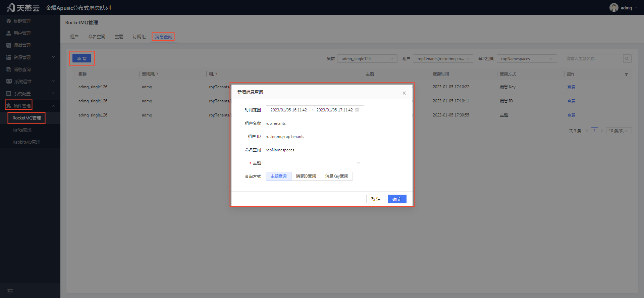
Task: Click the 新增 button
Action: click(x=82, y=58)
